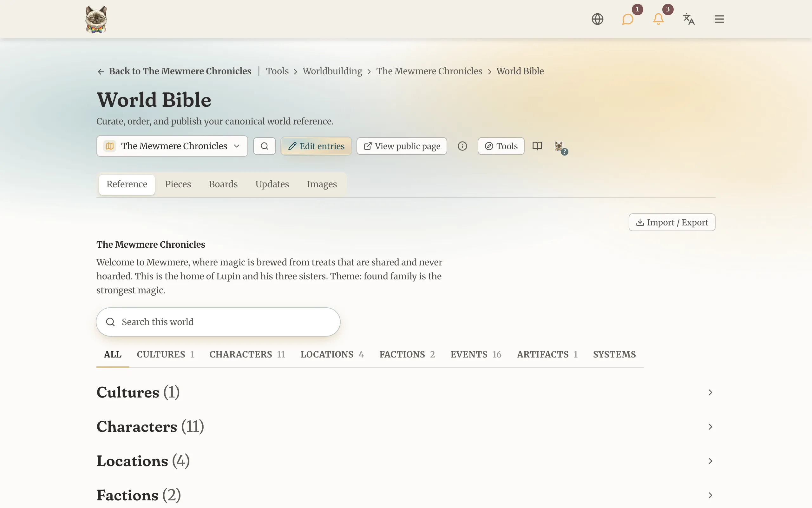
Task: Switch to the Updates tab
Action: pos(272,184)
